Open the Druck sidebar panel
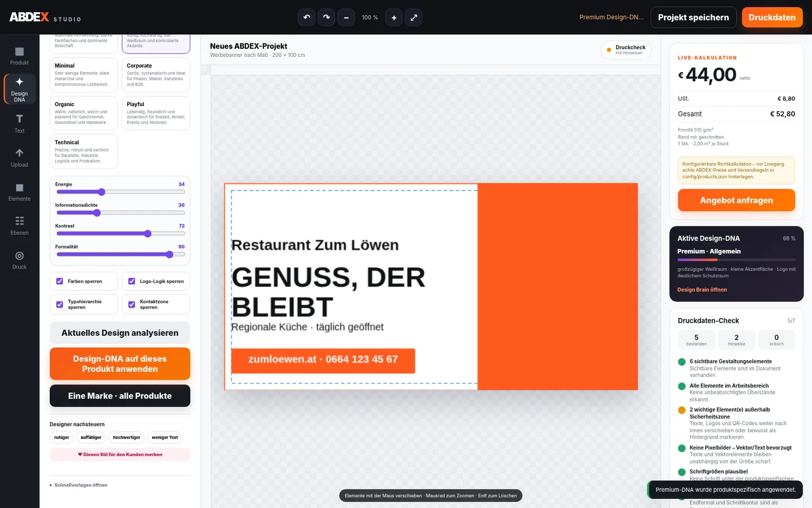This screenshot has height=508, width=812. 19,260
